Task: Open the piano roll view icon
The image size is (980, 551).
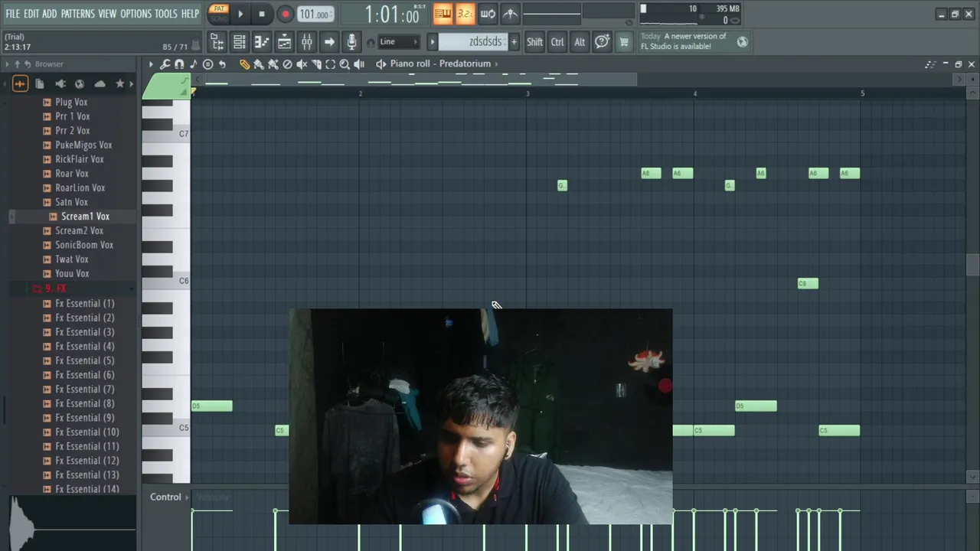Action: click(262, 42)
